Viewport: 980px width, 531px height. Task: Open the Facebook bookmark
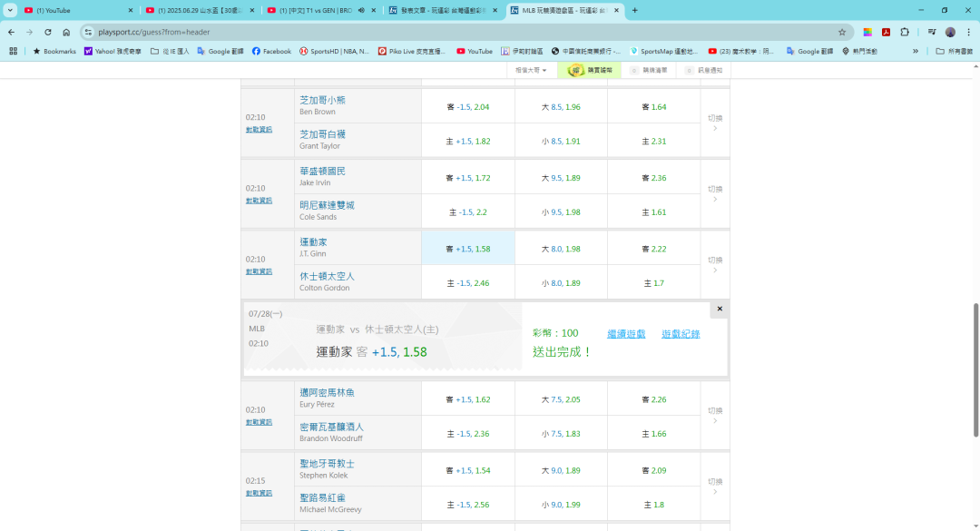(271, 52)
